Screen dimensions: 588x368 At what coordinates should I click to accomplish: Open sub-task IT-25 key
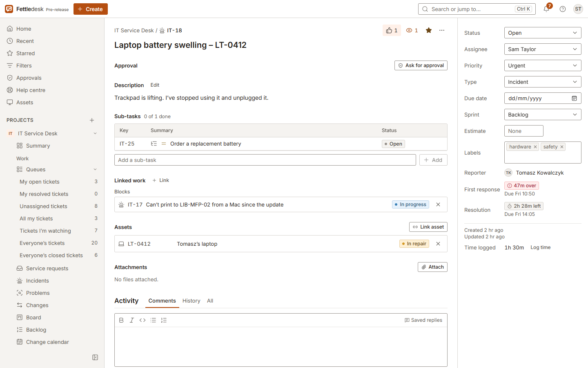click(127, 144)
